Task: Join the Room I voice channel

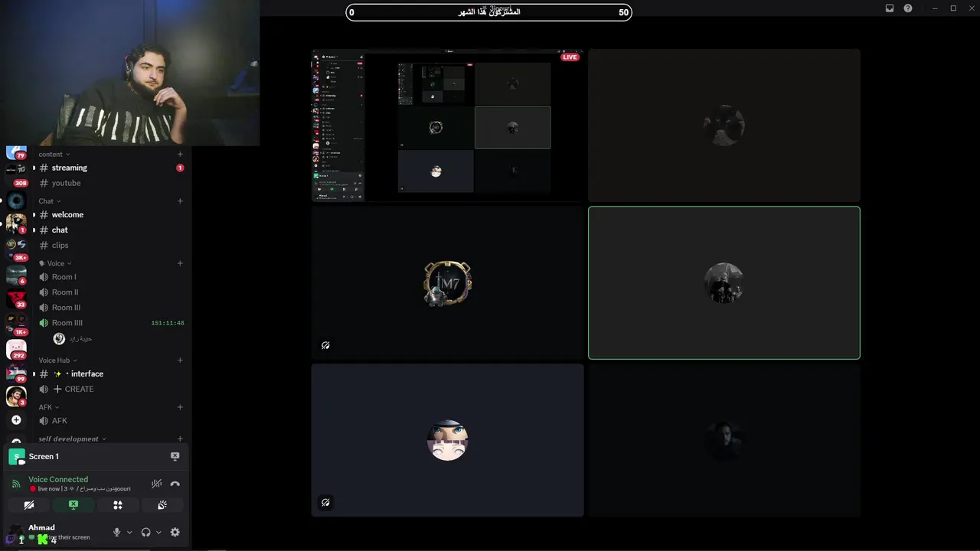Action: (111, 277)
